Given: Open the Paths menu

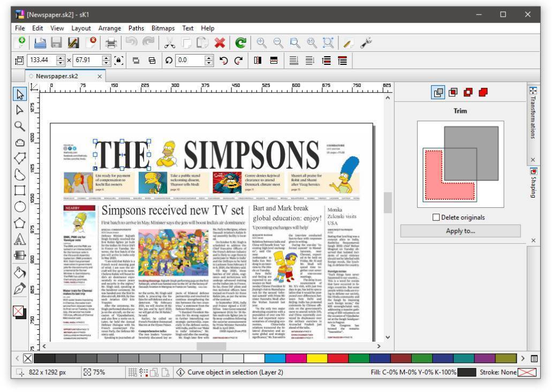Looking at the screenshot, I should 136,28.
